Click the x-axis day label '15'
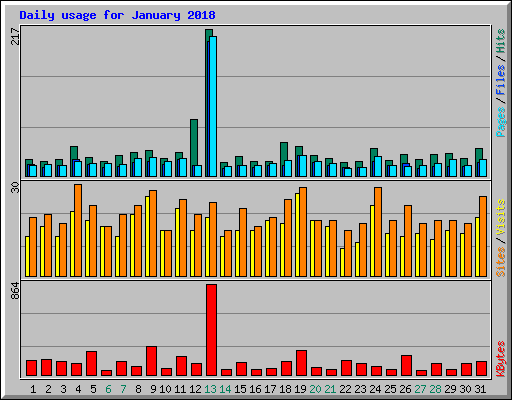 [240, 389]
